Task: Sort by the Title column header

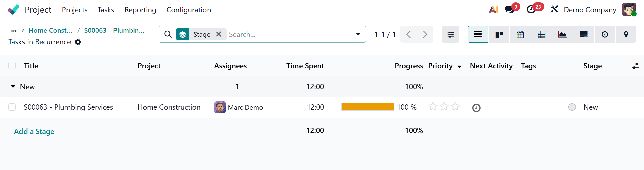Action: [31, 66]
